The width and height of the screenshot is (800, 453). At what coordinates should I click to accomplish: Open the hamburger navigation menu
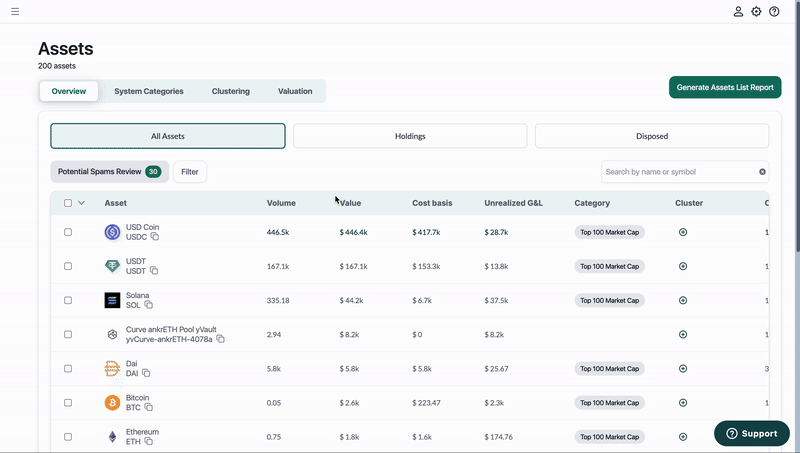coord(15,11)
